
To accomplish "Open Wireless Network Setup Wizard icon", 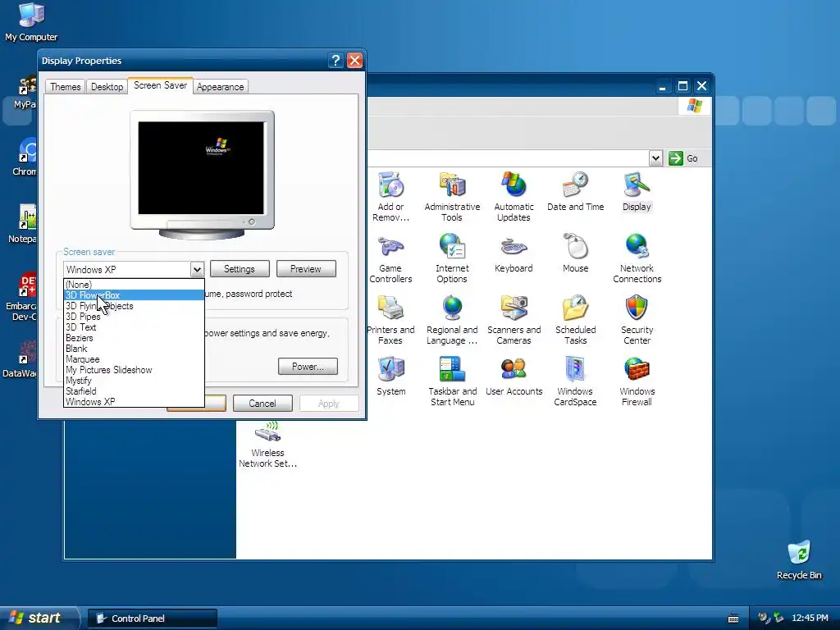I will click(x=268, y=444).
